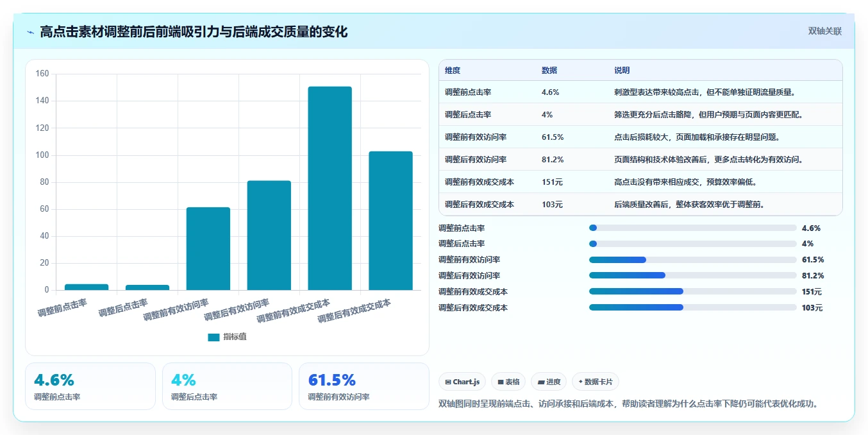Click the Chart.js chip
The width and height of the screenshot is (868, 435).
point(462,382)
